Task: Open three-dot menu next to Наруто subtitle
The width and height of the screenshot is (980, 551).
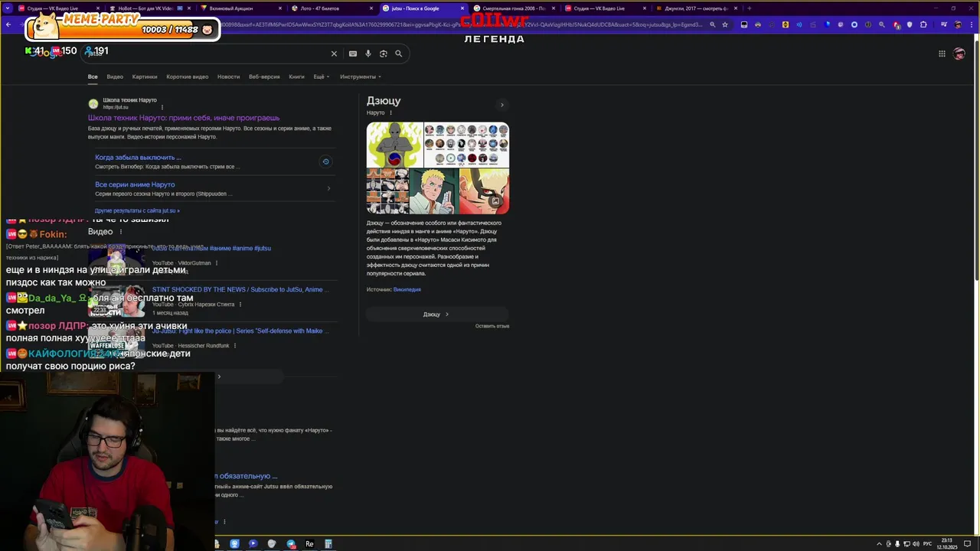Action: coord(390,113)
